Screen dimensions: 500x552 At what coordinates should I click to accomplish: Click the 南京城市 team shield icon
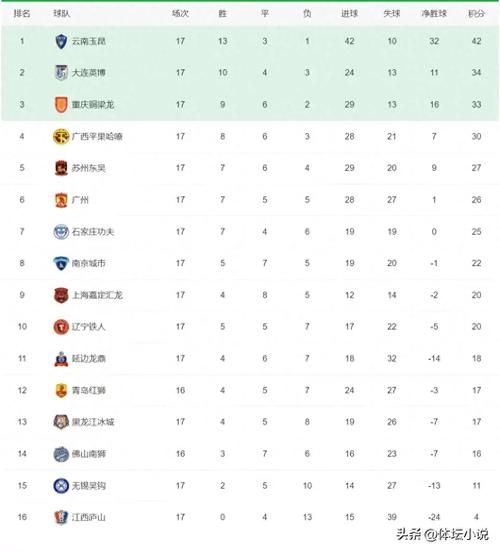61,263
